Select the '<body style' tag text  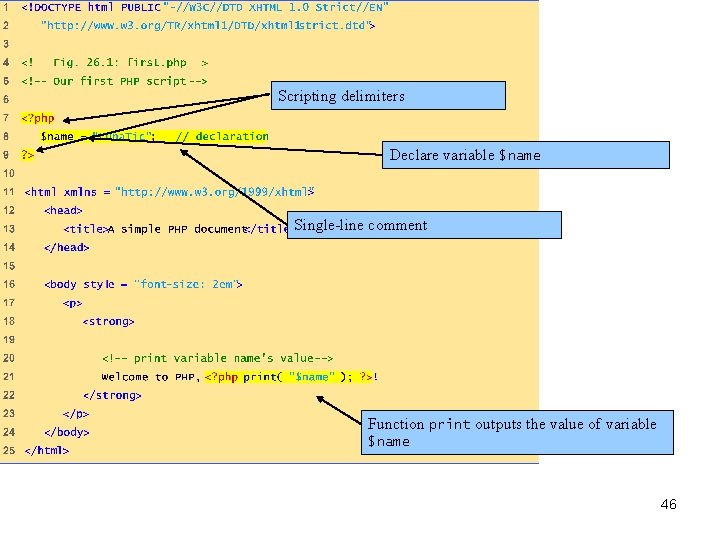pos(79,284)
